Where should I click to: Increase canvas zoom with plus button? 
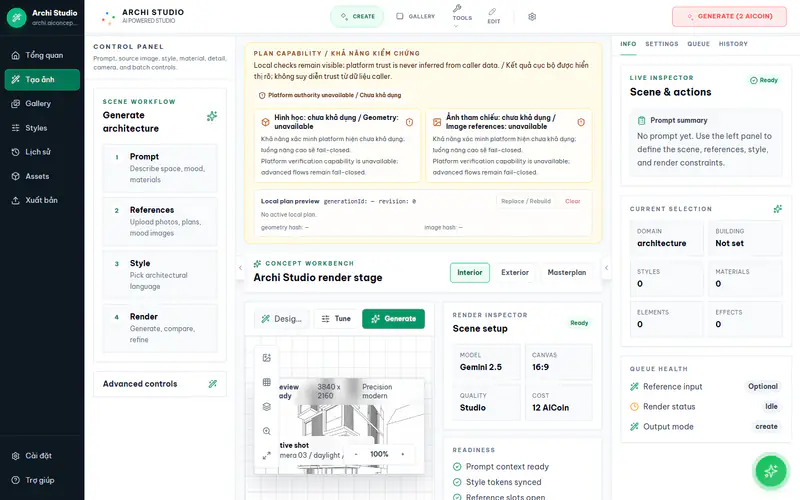tap(403, 454)
